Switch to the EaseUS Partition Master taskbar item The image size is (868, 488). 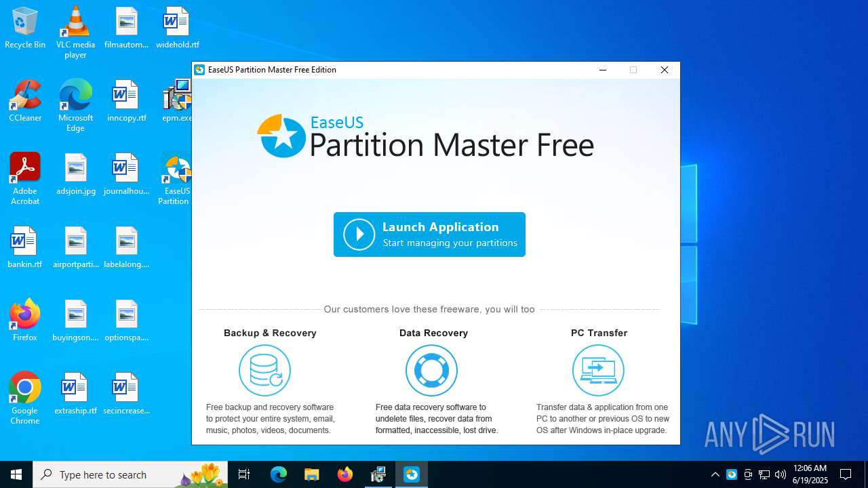[x=412, y=474]
